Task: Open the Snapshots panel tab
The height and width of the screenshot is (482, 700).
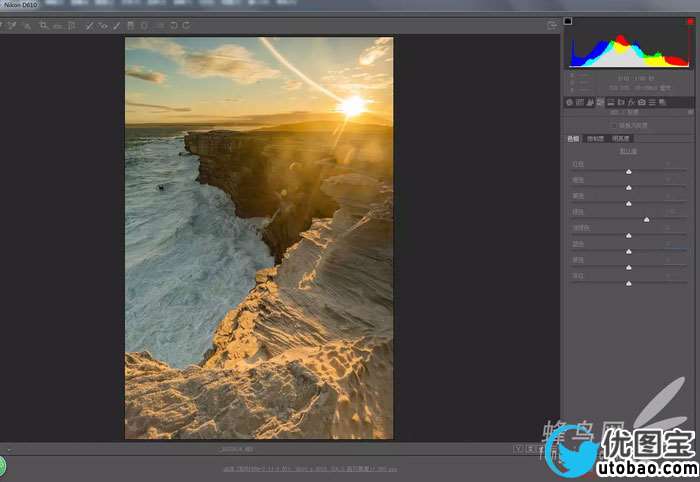Action: (662, 102)
